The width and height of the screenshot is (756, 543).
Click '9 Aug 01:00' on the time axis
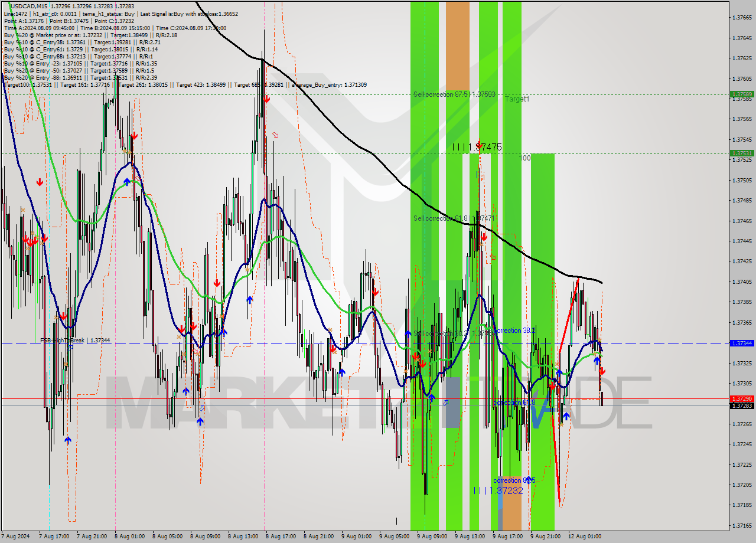coord(356,537)
